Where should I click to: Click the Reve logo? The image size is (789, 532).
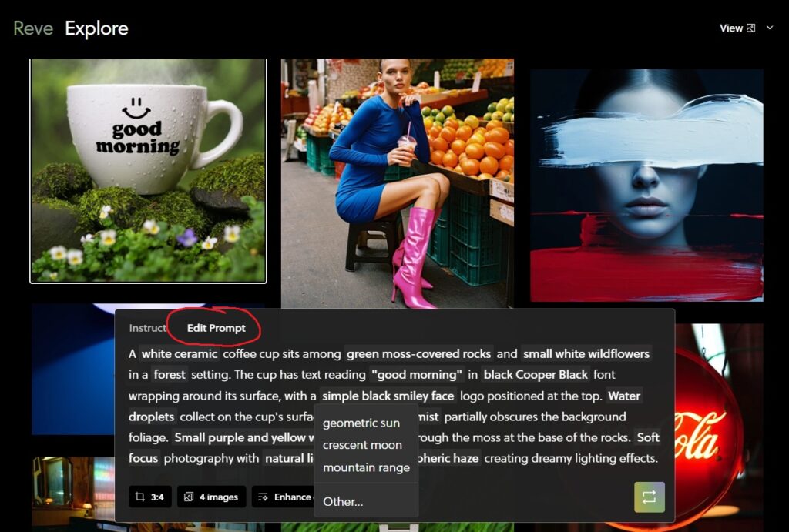pos(33,28)
